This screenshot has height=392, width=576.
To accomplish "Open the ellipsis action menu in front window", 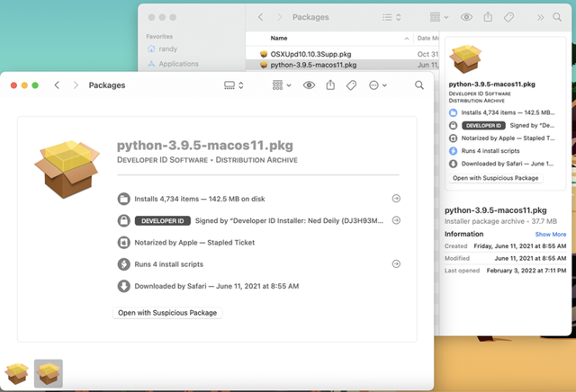I will (378, 85).
